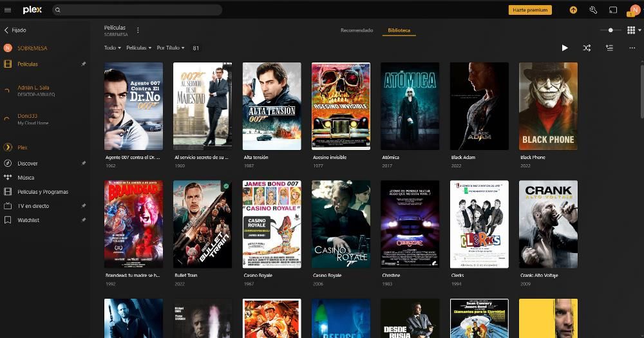
Task: Click the Música sidebar icon
Action: 7,178
